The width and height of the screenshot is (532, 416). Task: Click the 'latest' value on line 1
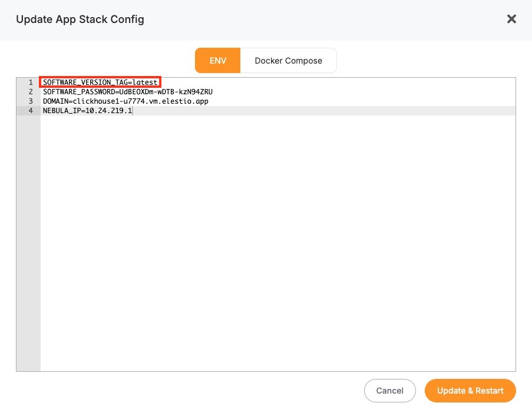[145, 82]
